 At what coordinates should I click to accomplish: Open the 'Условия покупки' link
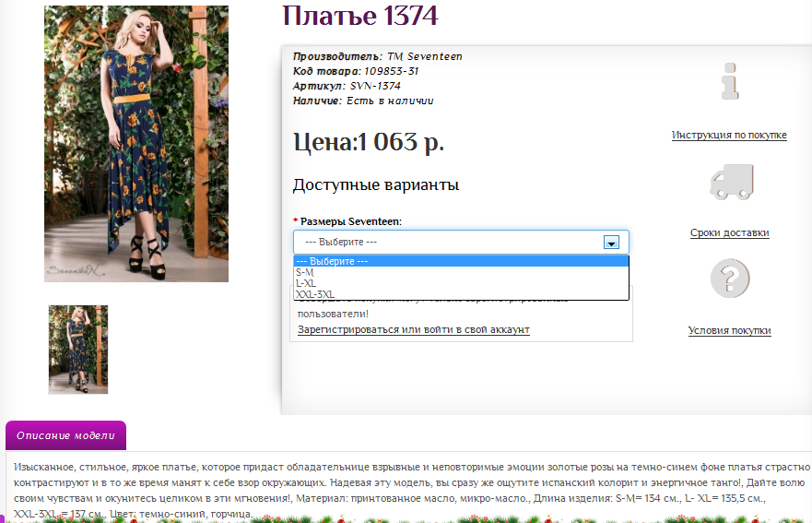tap(730, 331)
